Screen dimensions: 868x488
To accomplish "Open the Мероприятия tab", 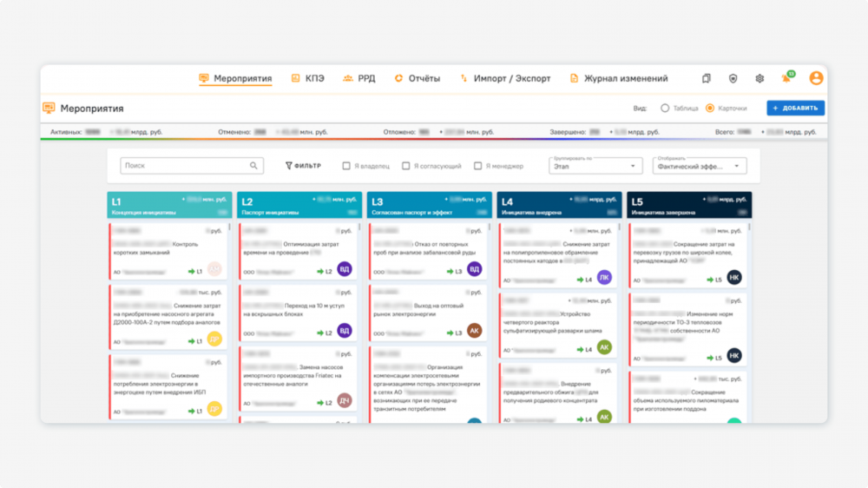I will coord(236,79).
